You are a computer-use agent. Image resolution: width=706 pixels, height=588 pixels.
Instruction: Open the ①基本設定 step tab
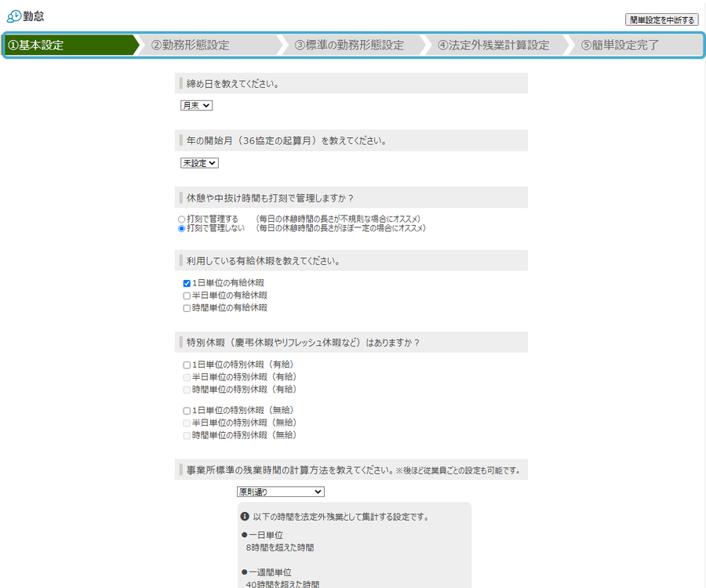coord(69,45)
